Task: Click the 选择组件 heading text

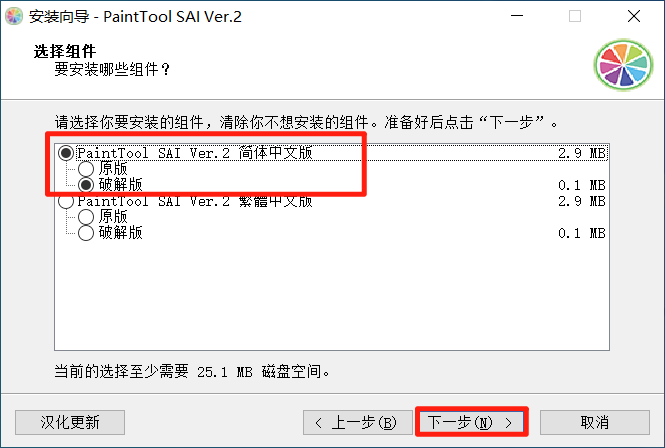Action: (x=65, y=51)
